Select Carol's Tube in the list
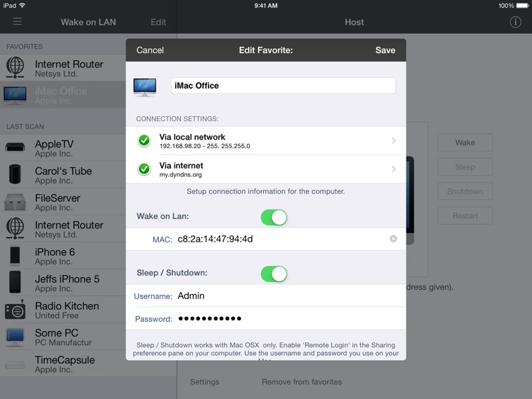This screenshot has width=532, height=399. tap(62, 175)
